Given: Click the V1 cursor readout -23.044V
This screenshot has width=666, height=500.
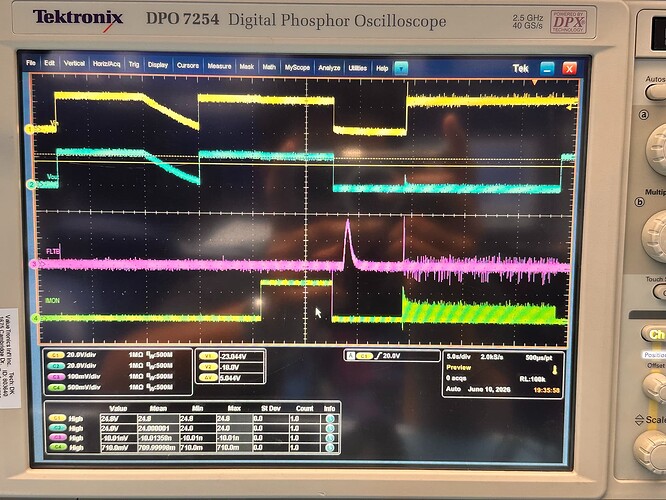Looking at the screenshot, I should point(241,356).
